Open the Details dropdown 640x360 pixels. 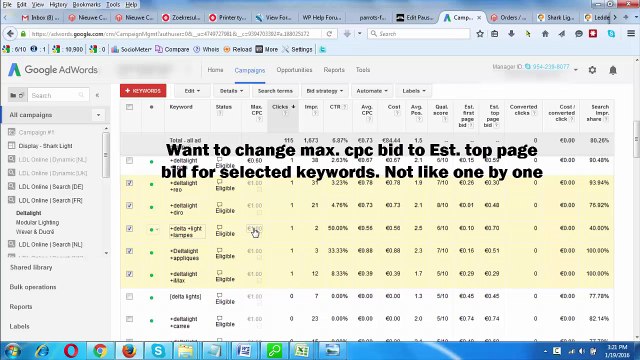tap(231, 91)
